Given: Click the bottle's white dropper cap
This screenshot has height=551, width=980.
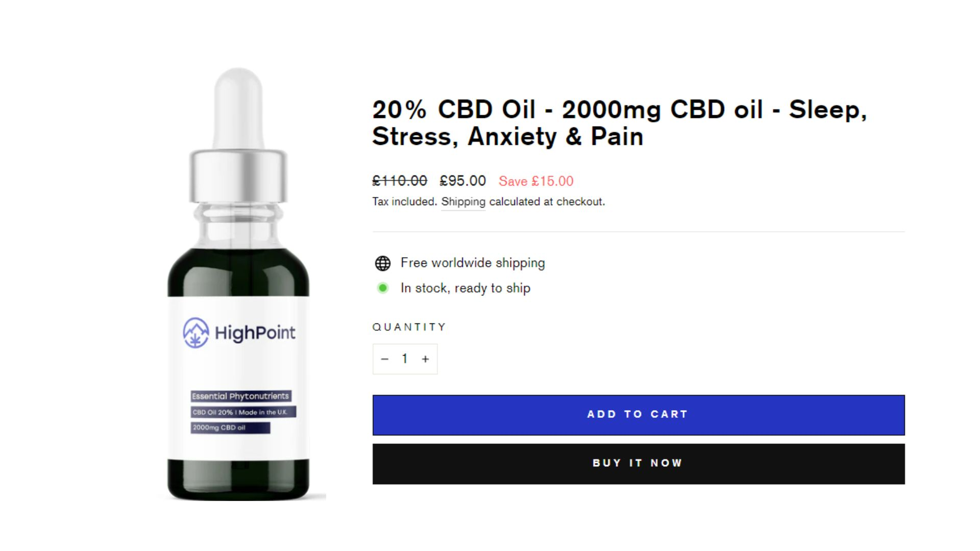Looking at the screenshot, I should [238, 108].
